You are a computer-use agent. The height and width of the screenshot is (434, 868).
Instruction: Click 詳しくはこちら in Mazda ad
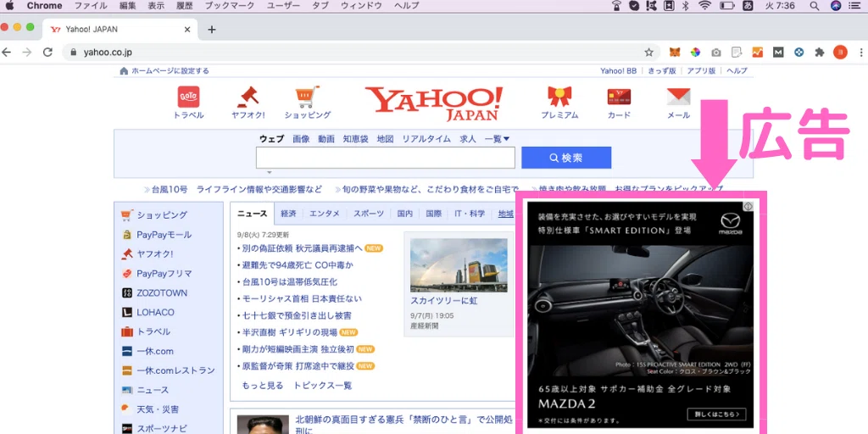coord(716,414)
